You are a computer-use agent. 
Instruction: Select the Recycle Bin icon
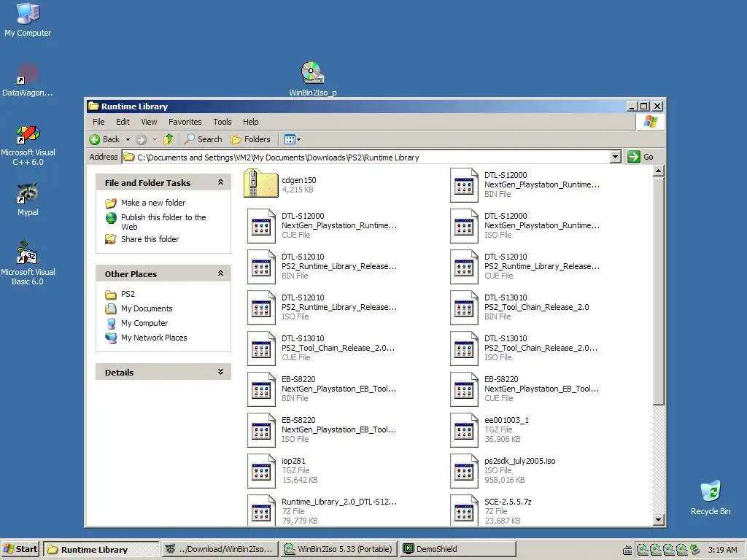(x=711, y=497)
